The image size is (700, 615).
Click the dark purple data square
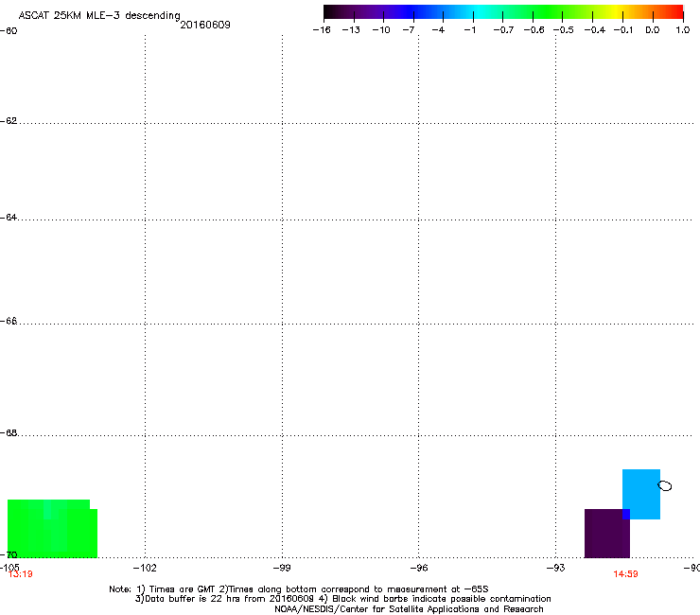tap(606, 534)
